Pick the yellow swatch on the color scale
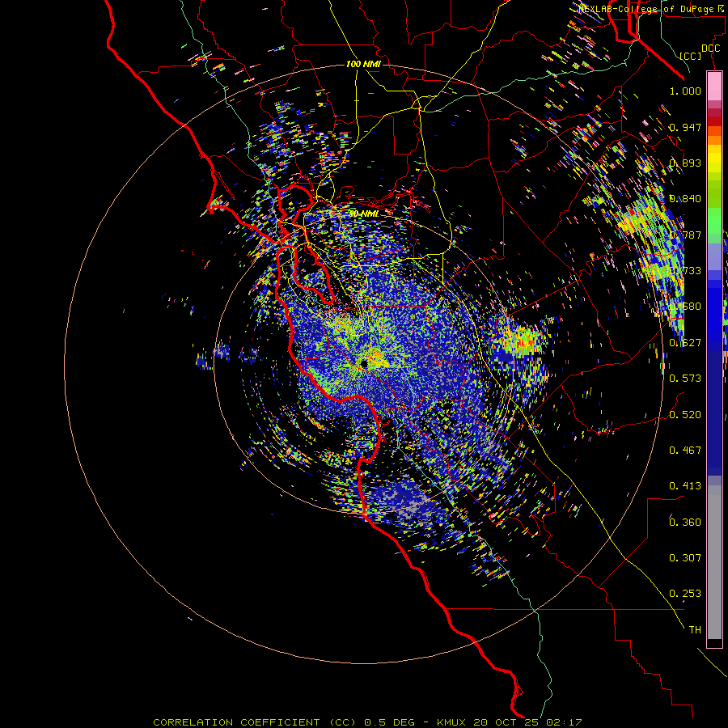 pyautogui.click(x=714, y=159)
